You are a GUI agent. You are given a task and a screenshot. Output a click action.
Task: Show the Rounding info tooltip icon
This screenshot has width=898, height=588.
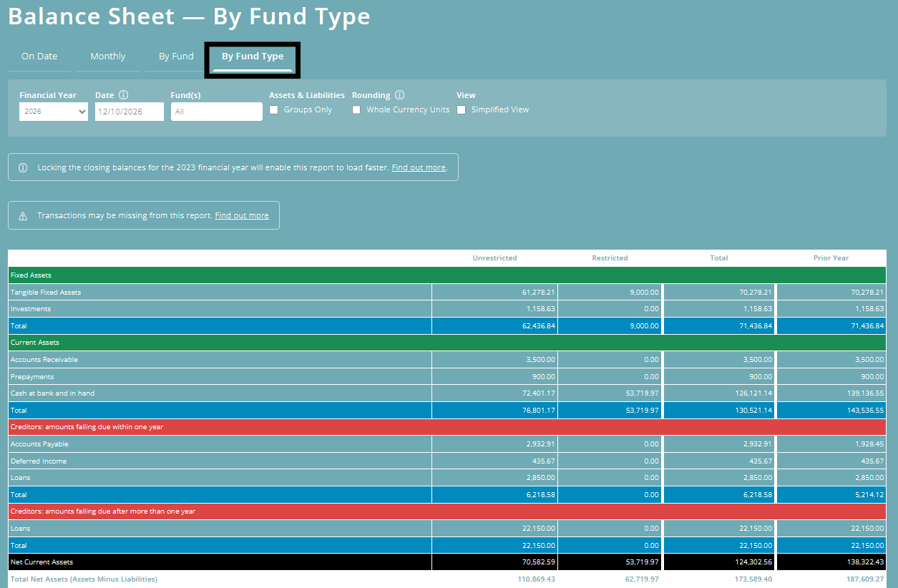(x=399, y=95)
